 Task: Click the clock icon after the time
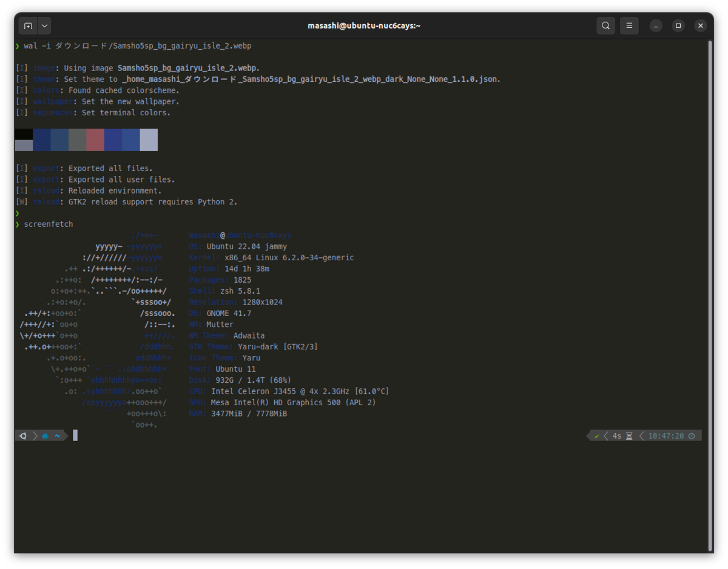click(x=692, y=436)
